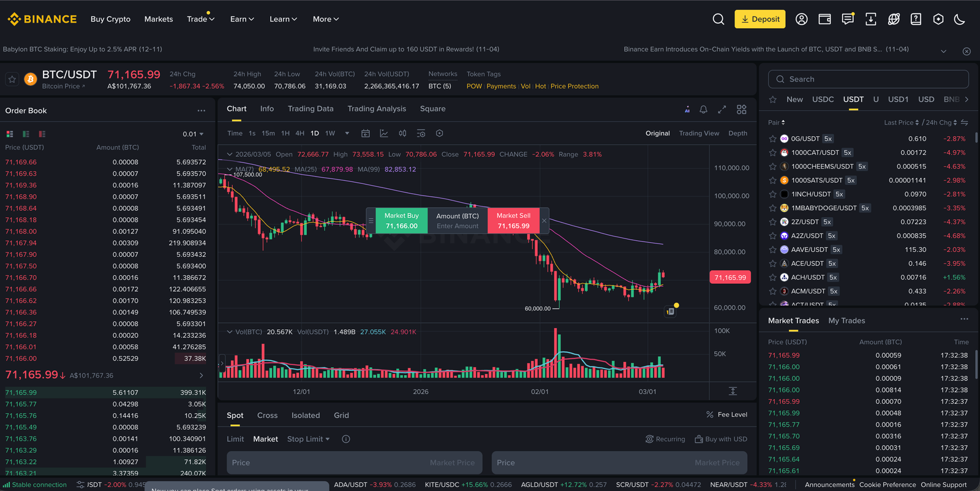The height and width of the screenshot is (491, 980).
Task: Toggle Buy with USD option
Action: [x=721, y=439]
